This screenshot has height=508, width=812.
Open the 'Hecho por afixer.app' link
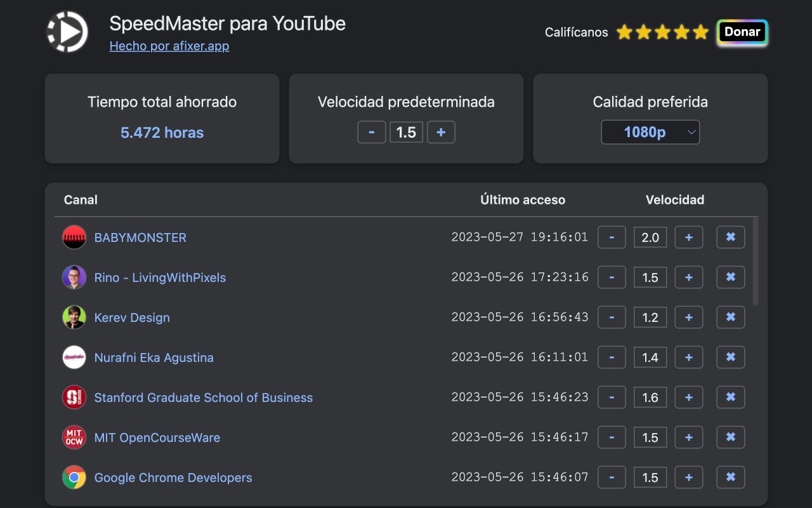pyautogui.click(x=169, y=46)
